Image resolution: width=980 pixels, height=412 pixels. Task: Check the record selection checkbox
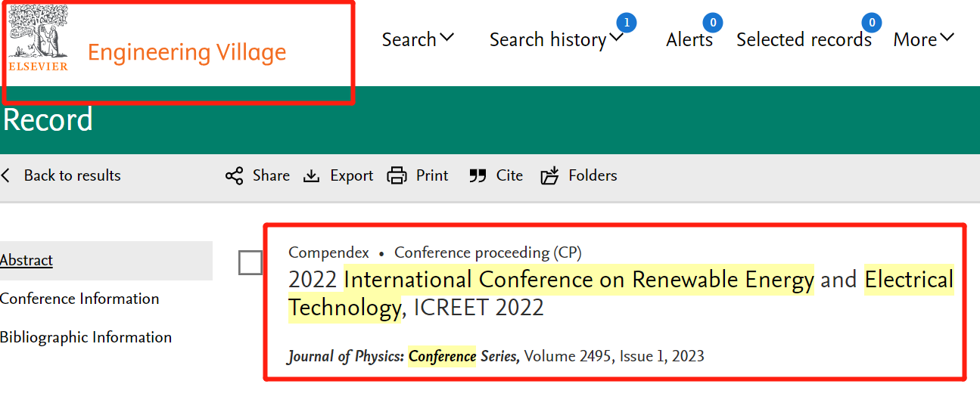(x=250, y=263)
